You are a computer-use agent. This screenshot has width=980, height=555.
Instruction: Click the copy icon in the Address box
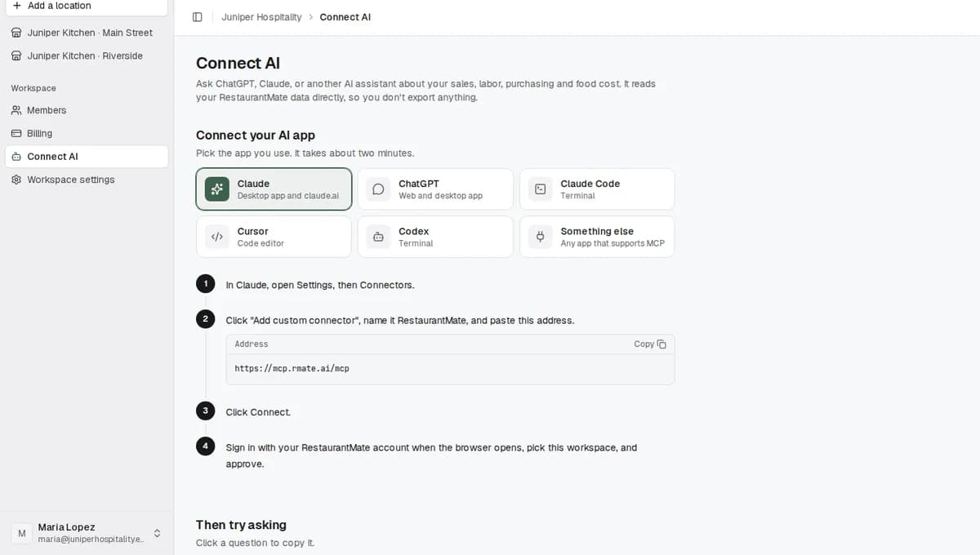[x=661, y=344]
